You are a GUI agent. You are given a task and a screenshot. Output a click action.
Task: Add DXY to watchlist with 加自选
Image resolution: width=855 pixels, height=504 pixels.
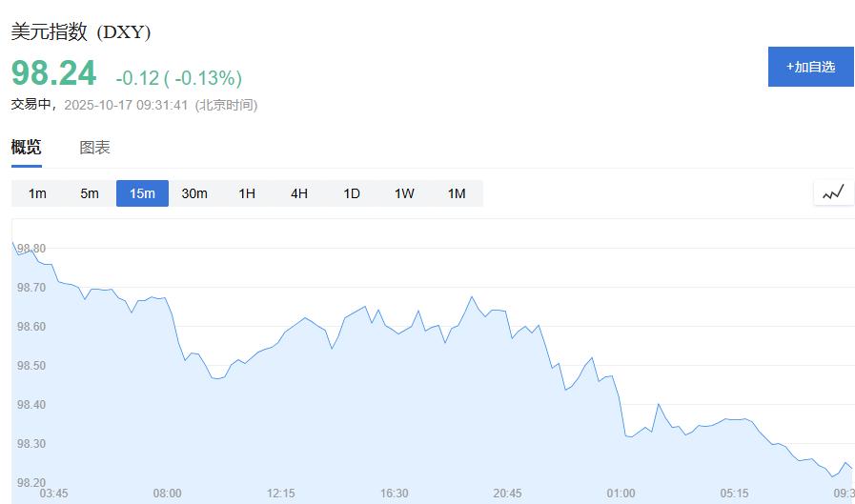pyautogui.click(x=810, y=67)
